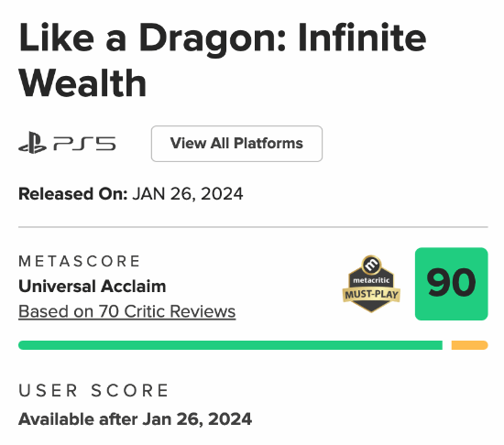Select the JAN 26, 2024 release date
The height and width of the screenshot is (445, 504).
pyautogui.click(x=187, y=194)
